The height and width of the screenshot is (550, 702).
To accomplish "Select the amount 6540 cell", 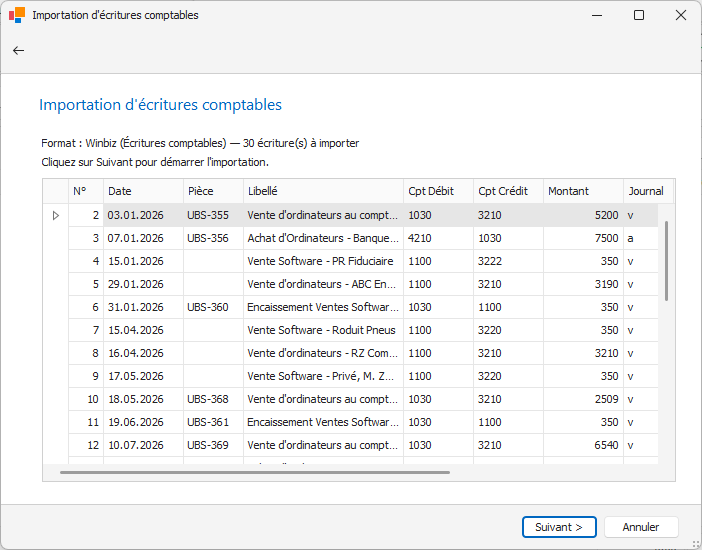I will click(x=582, y=445).
